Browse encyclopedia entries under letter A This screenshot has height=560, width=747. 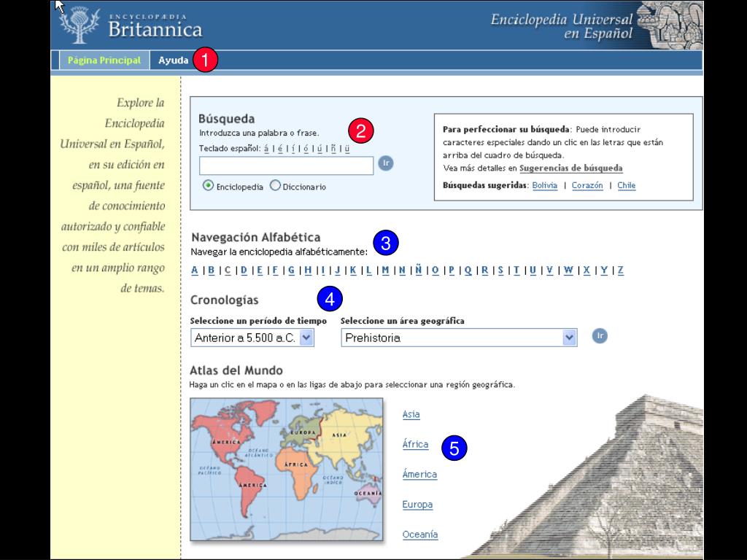(194, 271)
